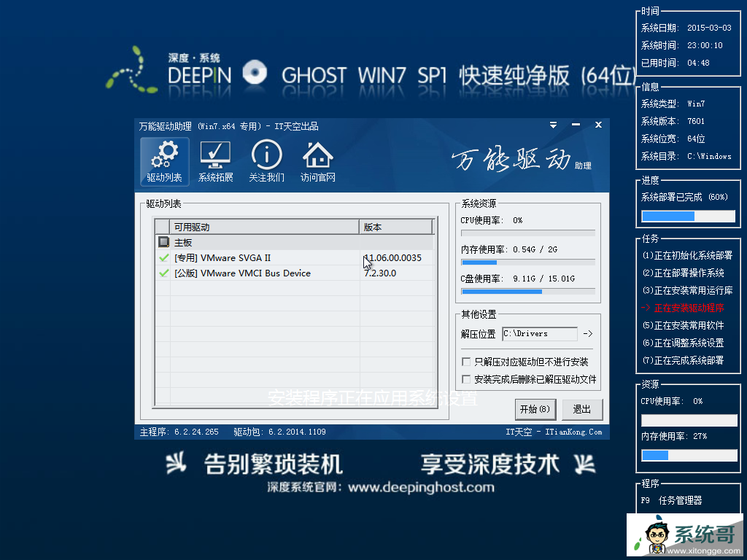This screenshot has height=560, width=747.
Task: Click the CPU使用率 progress bar in 系统资源
Action: (x=528, y=233)
